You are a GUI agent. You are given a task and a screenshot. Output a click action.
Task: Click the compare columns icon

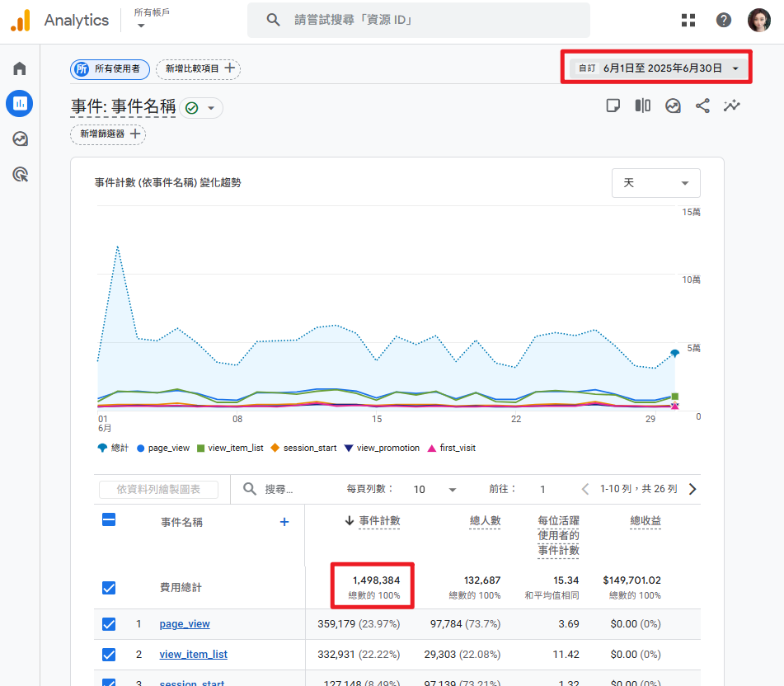coord(643,106)
